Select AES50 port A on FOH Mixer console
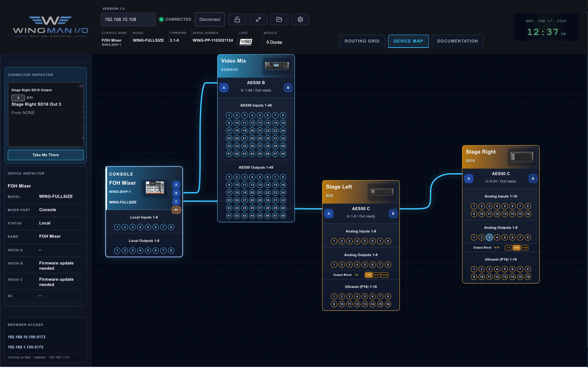Image resolution: width=588 pixels, height=368 pixels. pos(176,185)
